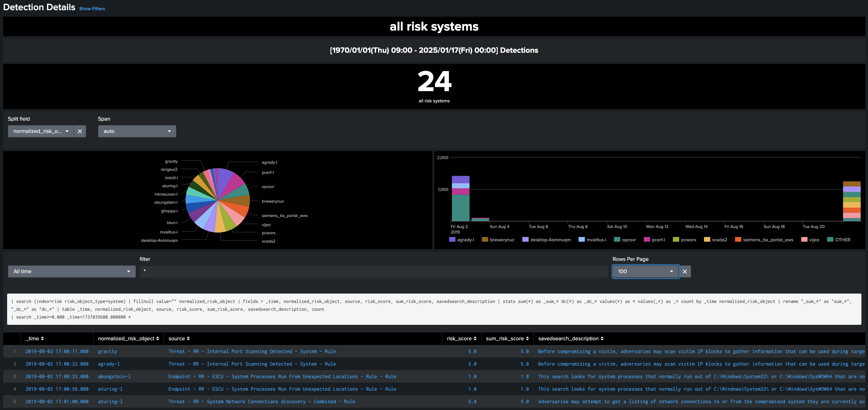Open the Split field normalized_risk_o... dropdown
868x410 pixels.
pos(41,131)
